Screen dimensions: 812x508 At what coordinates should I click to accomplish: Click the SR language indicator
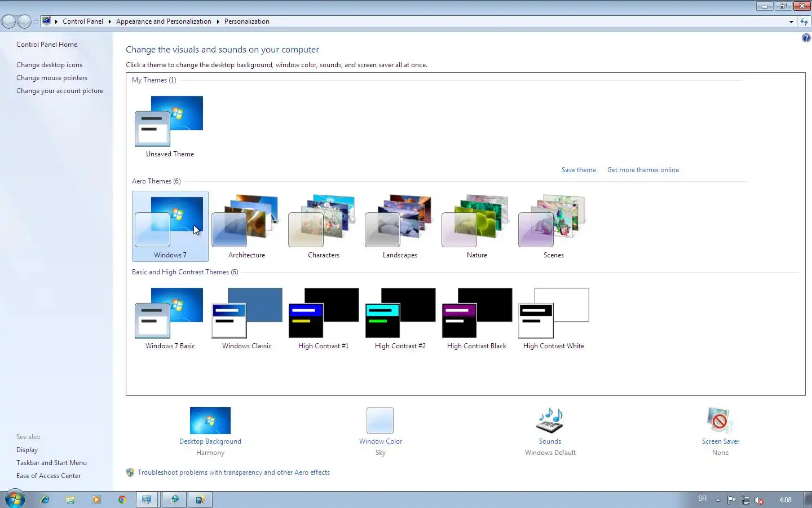[x=702, y=498]
